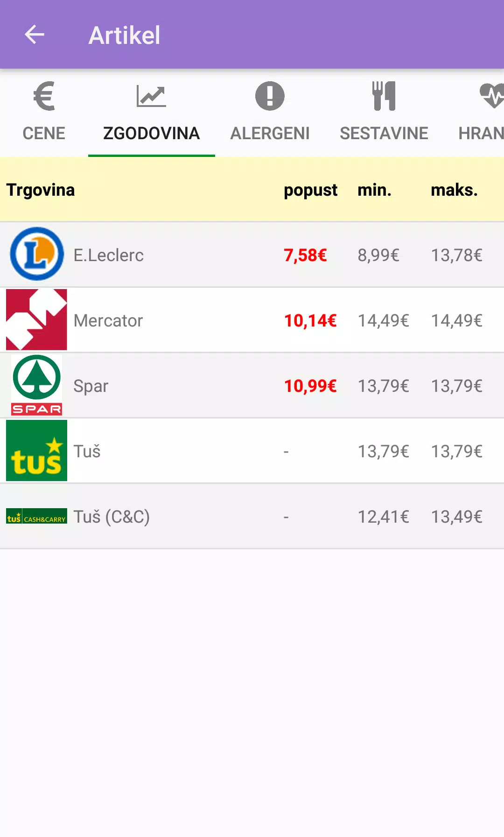Click the maks. column header
Screen dimensions: 504x837
[x=454, y=190]
